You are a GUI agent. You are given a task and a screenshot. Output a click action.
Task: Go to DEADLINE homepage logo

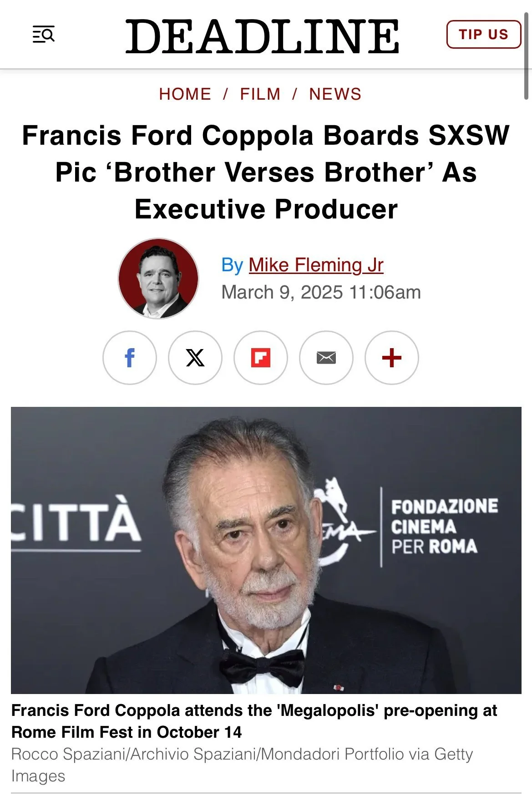click(262, 36)
